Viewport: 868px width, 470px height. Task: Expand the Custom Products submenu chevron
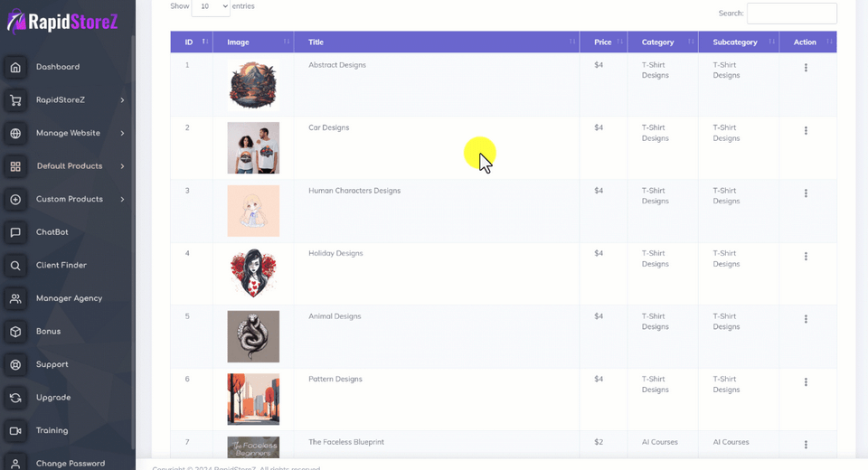pyautogui.click(x=122, y=199)
